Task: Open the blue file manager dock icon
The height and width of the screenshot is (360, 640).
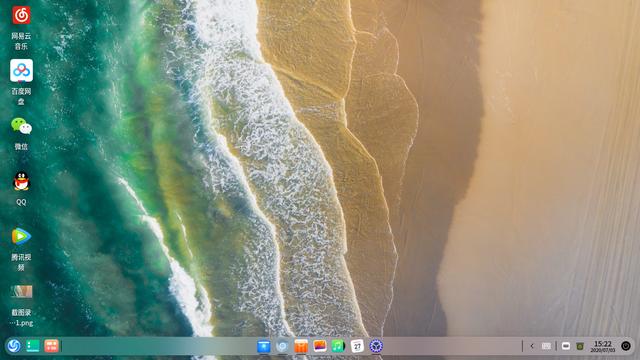Action: point(264,347)
